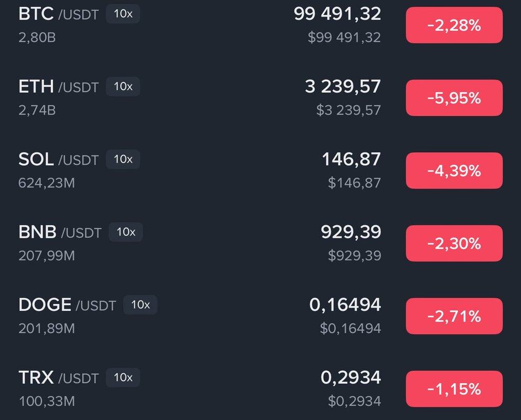Open the BTC/USDT trading pair
Viewport: 521px width, 420px height.
point(58,14)
